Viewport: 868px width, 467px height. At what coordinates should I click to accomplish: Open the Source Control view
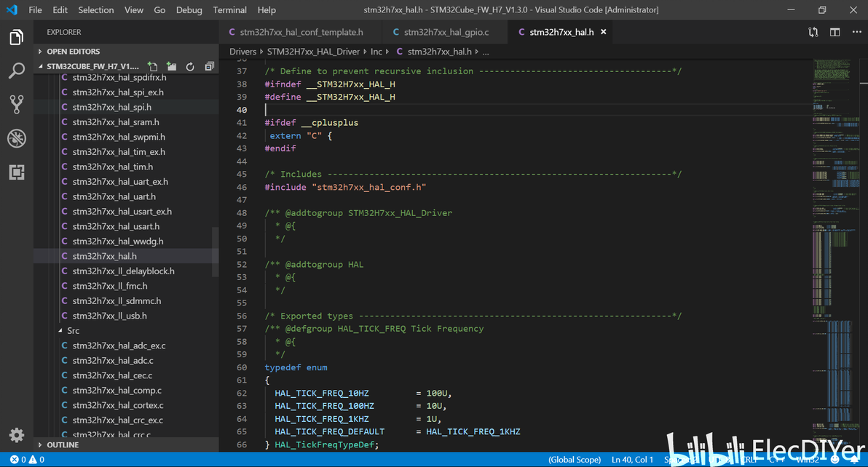click(17, 104)
